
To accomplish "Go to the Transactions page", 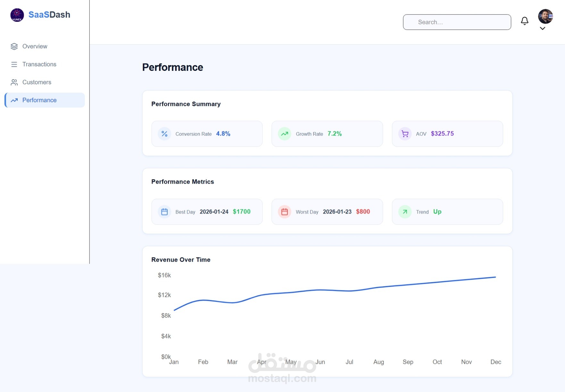I will click(39, 64).
